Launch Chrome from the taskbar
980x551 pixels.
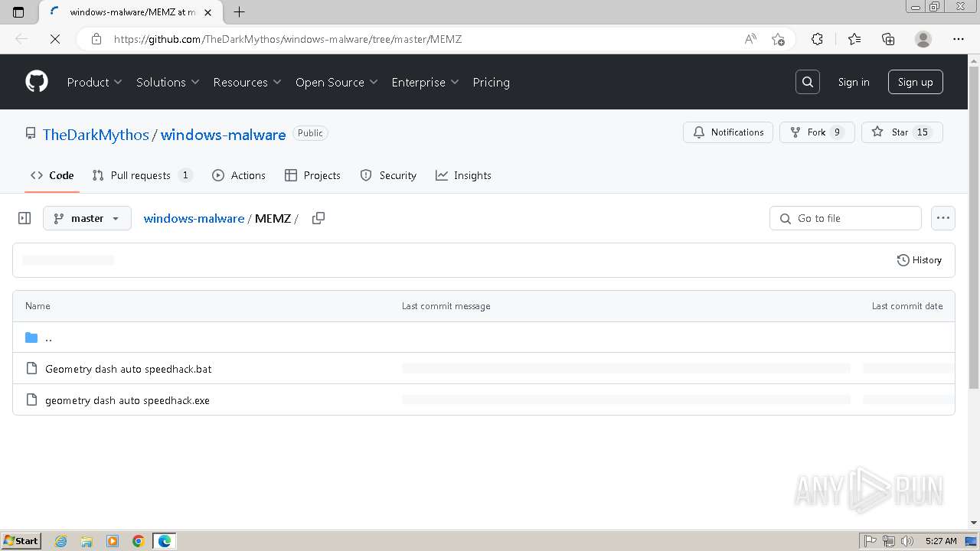(139, 541)
